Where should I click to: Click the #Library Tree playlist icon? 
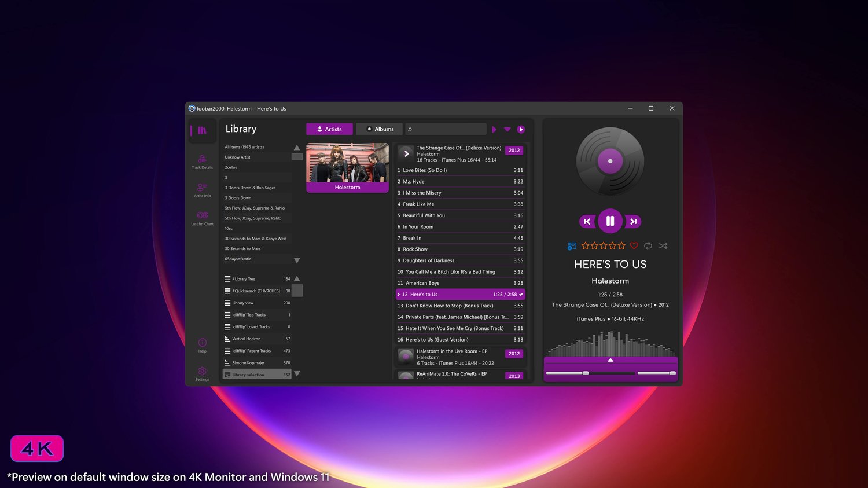tap(227, 279)
